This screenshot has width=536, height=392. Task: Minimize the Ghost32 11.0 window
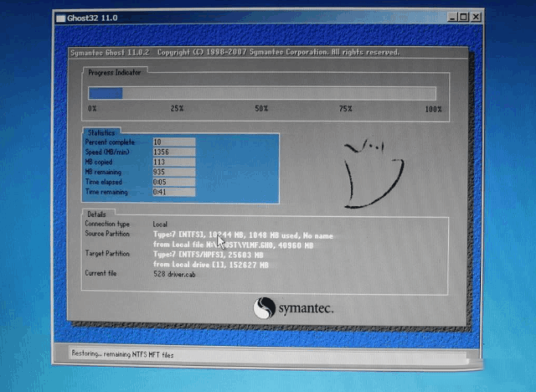tap(452, 17)
